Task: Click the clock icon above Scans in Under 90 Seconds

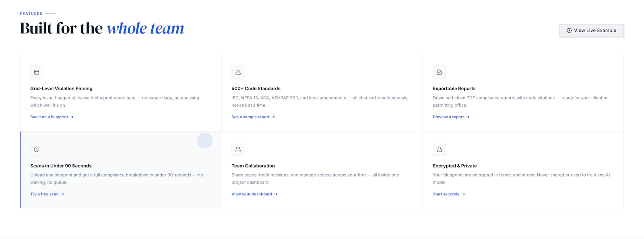Action: [x=37, y=149]
